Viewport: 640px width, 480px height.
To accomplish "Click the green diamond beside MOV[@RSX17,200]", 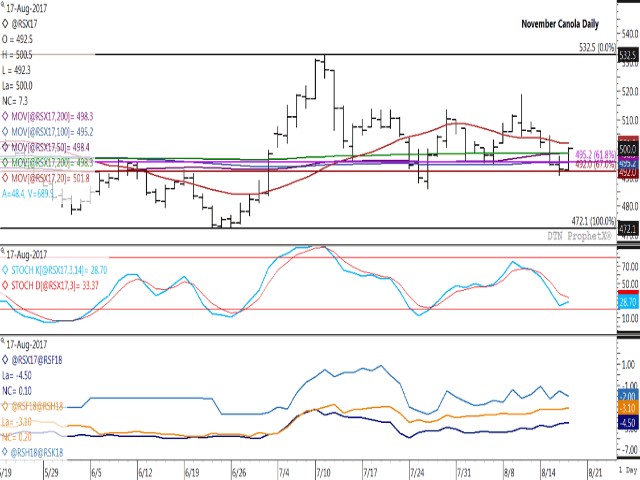I will (x=5, y=162).
